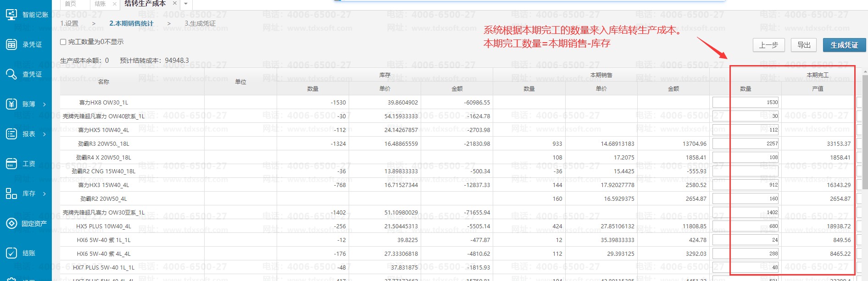Click the 录凭证 voucher entry icon
The height and width of the screenshot is (281, 868).
(11, 44)
